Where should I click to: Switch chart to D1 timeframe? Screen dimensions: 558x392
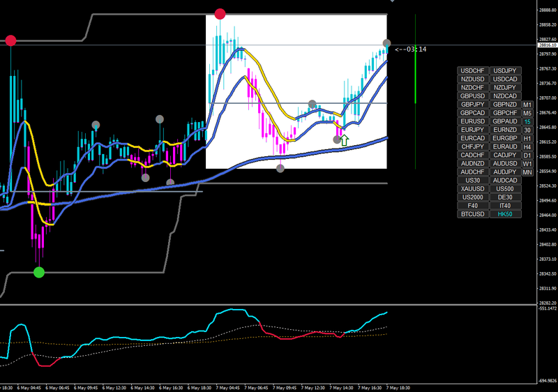click(x=527, y=155)
